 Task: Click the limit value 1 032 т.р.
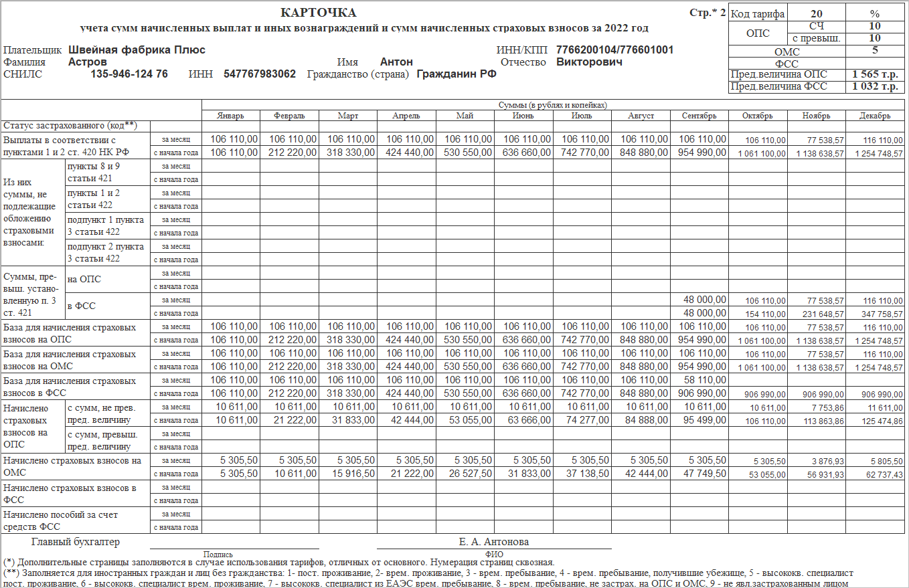pos(875,86)
